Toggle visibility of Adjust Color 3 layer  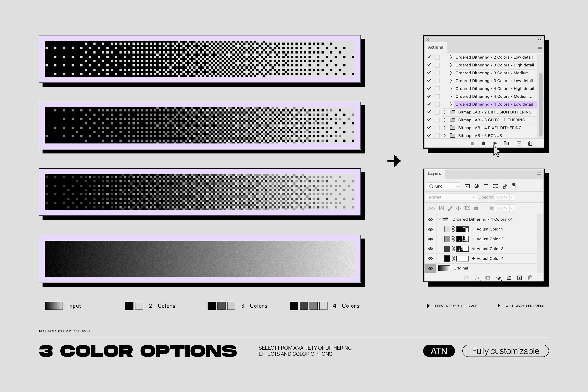point(430,249)
